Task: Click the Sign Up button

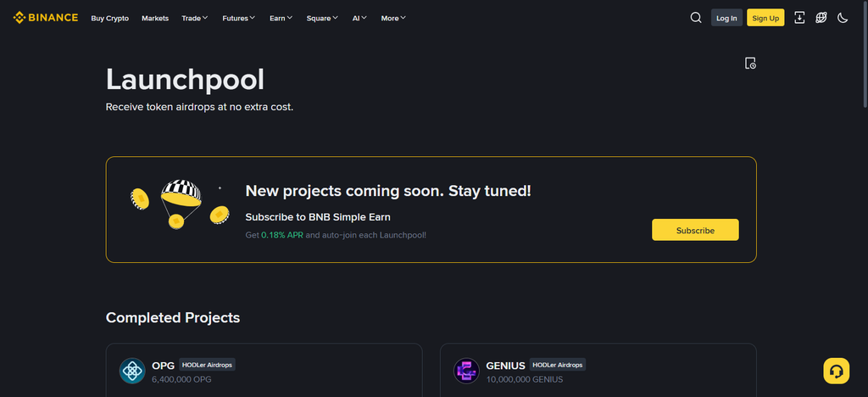Action: tap(765, 18)
